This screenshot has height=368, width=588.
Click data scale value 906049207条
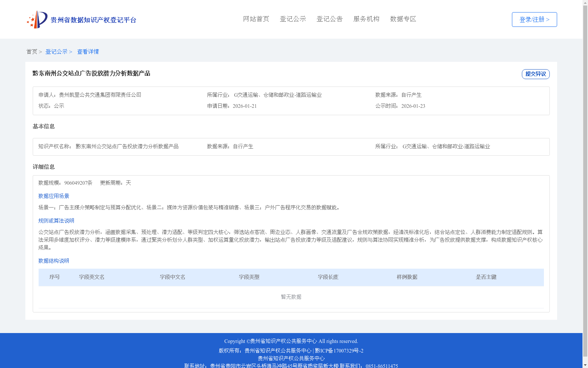(78, 183)
